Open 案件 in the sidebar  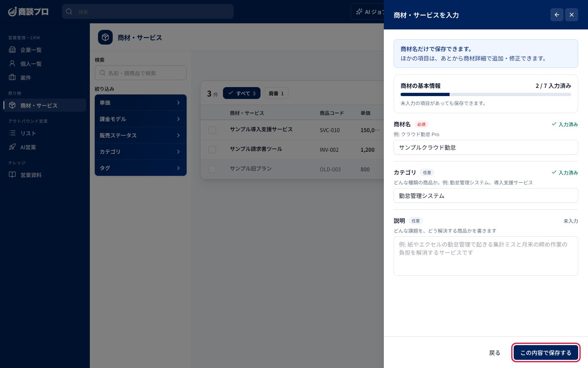[45, 78]
